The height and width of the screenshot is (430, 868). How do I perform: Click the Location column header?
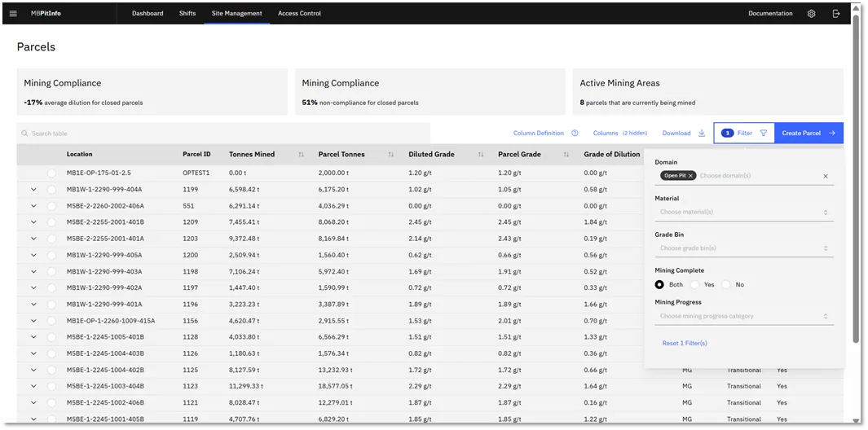coord(80,155)
